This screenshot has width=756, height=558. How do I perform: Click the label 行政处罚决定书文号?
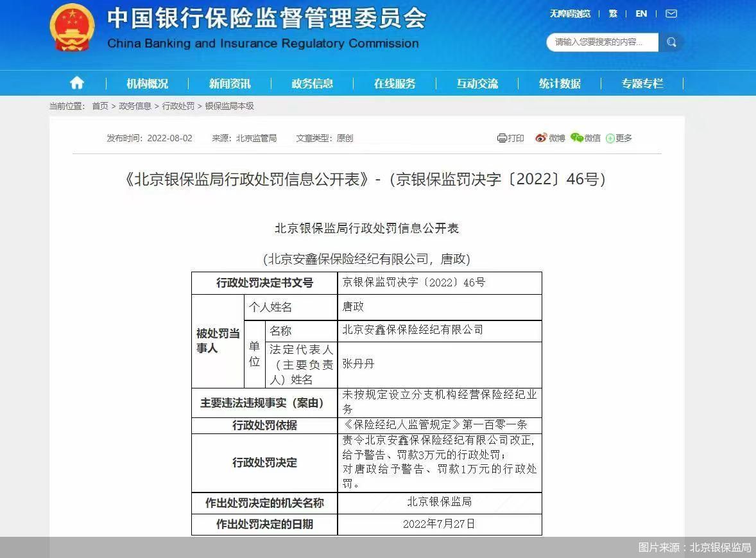pos(264,283)
